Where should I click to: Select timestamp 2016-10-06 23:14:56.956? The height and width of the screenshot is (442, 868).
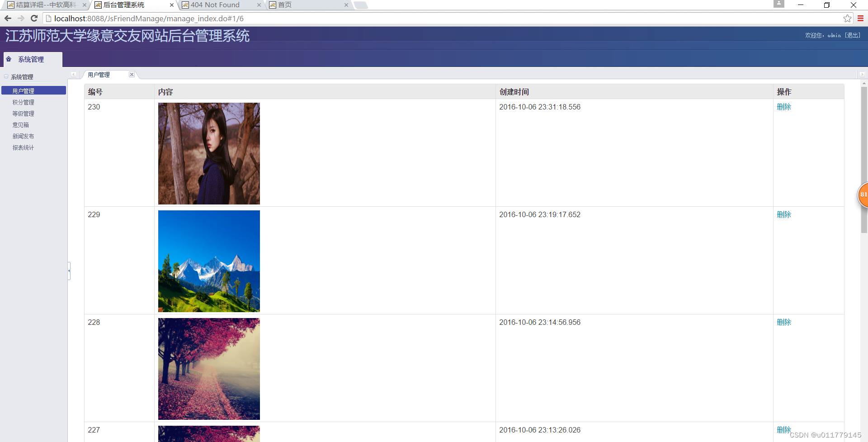click(540, 322)
